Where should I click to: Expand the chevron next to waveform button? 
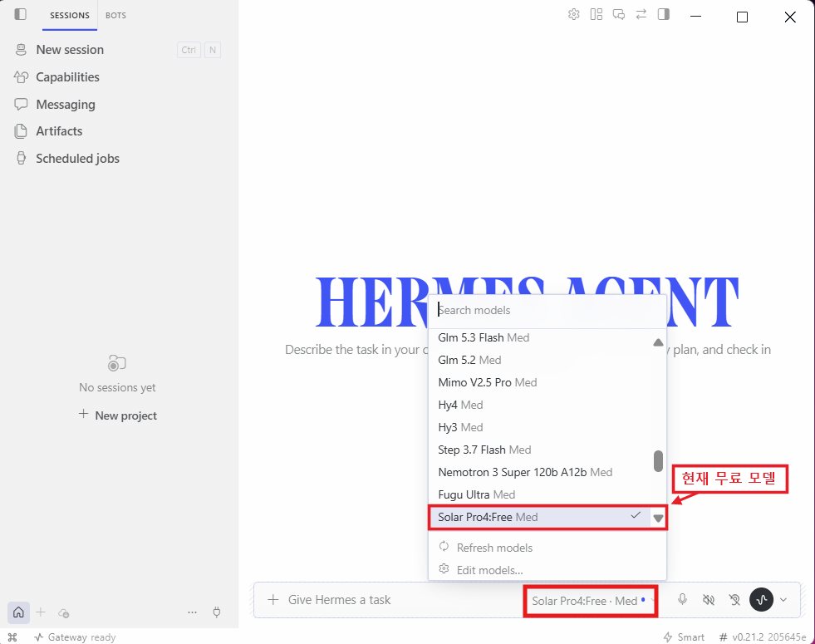[x=783, y=600]
